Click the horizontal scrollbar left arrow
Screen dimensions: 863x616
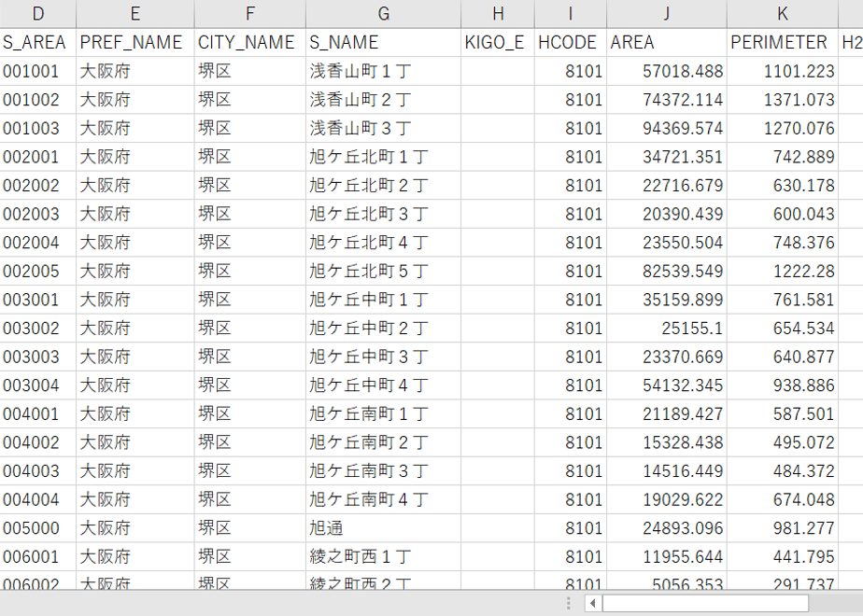pos(593,603)
